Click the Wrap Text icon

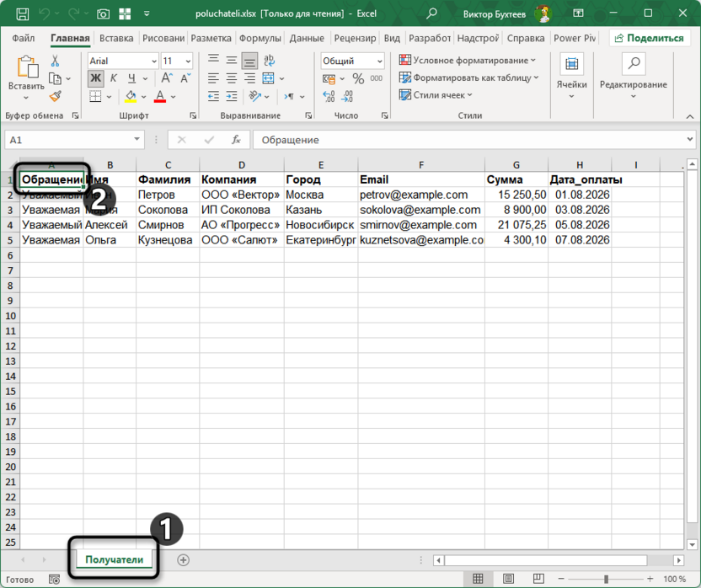269,61
